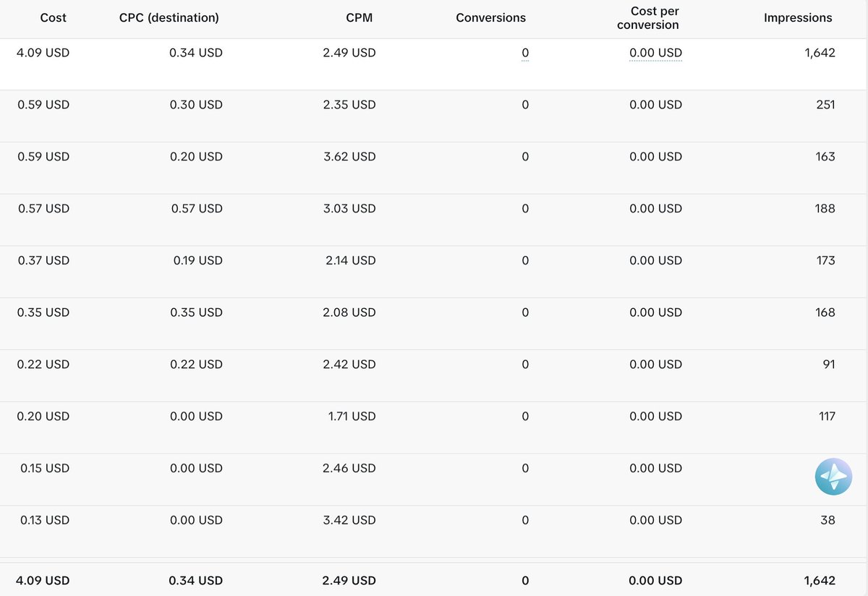Image resolution: width=868 pixels, height=596 pixels.
Task: Click the underlined 0.00 USD cost per conversion
Action: click(x=655, y=53)
